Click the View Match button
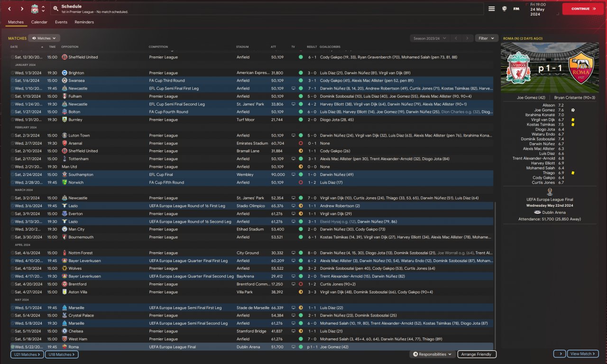 [583, 354]
